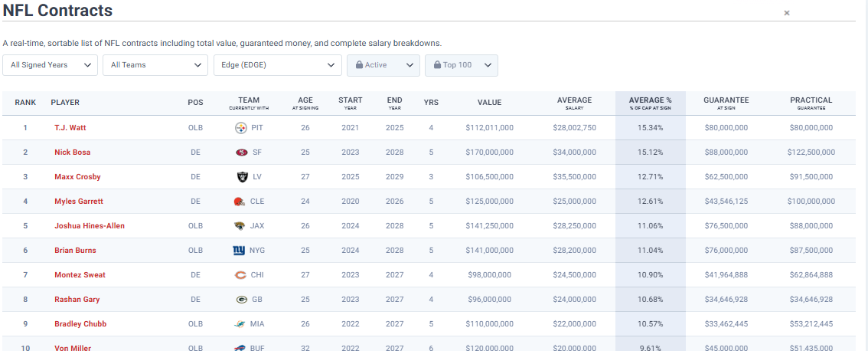
Task: Open Nick Bosa player link
Action: pos(73,153)
